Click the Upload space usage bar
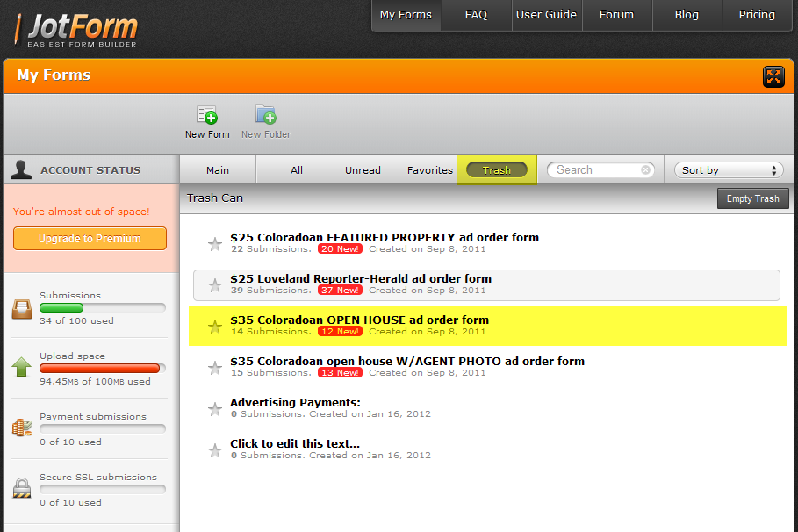 point(102,369)
